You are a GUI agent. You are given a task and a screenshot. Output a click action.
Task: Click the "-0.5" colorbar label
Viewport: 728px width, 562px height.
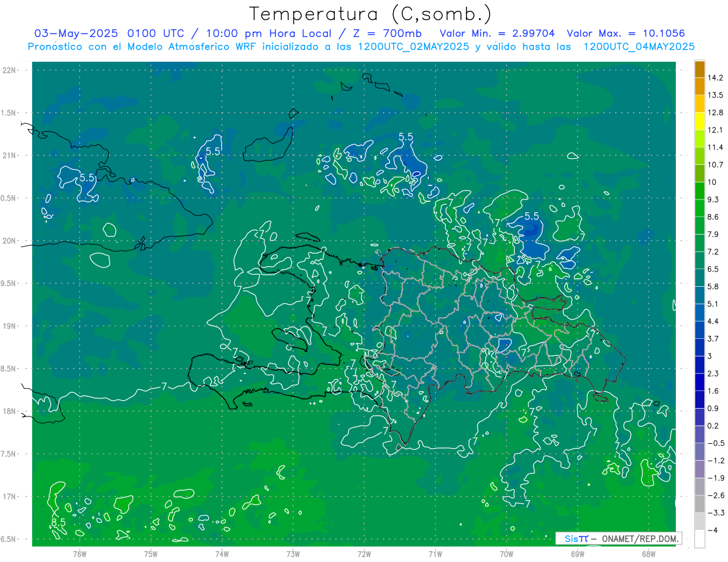(716, 443)
